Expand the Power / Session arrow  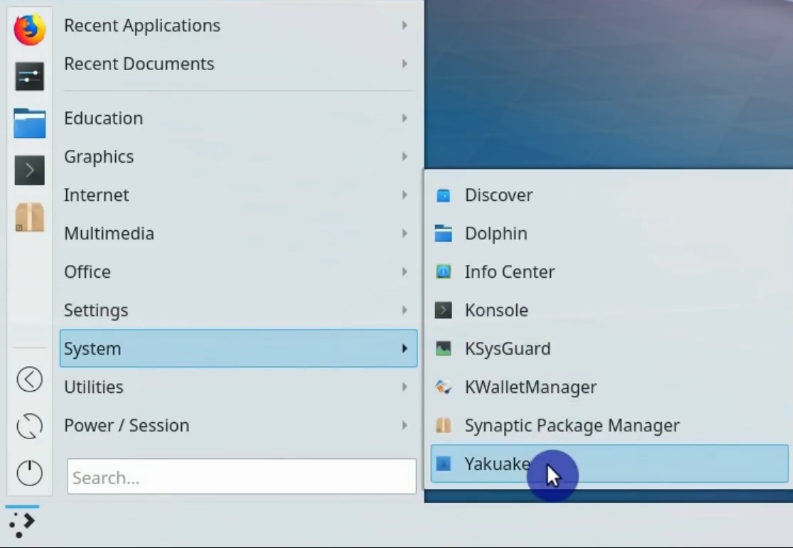pyautogui.click(x=405, y=425)
